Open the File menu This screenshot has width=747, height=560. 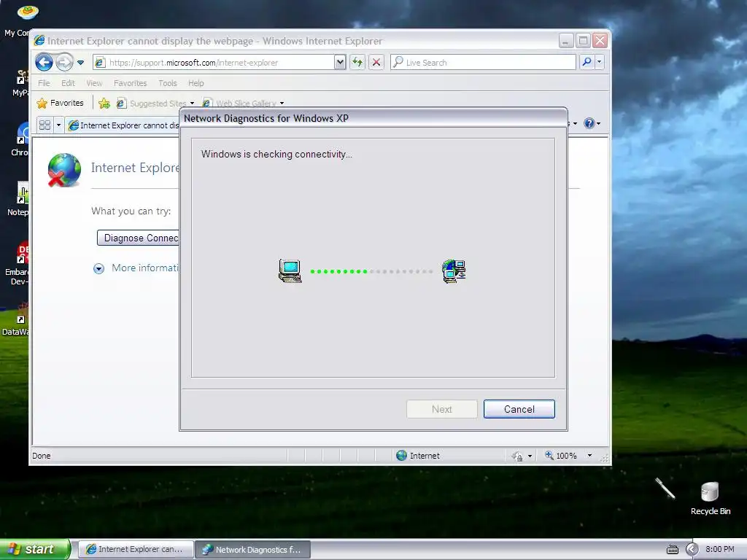44,83
